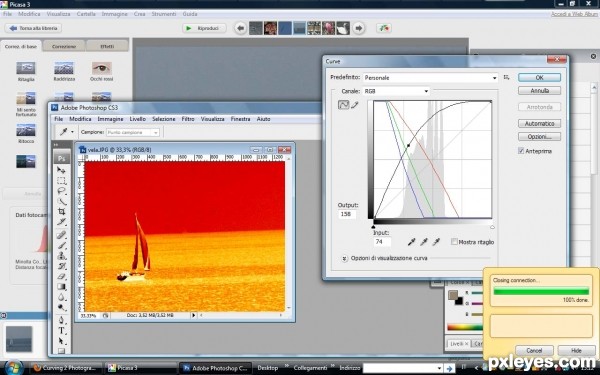The height and width of the screenshot is (375, 600).
Task: Select the Type tool in toolbox
Action: click(x=61, y=331)
